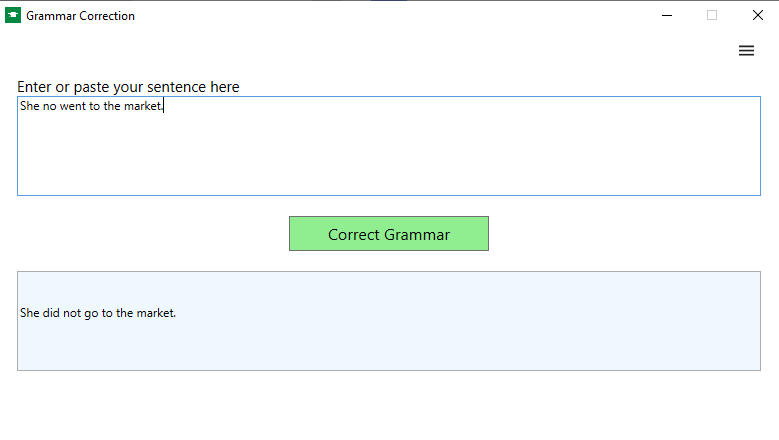
Task: Click the word "paste" in the input label
Action: click(93, 87)
